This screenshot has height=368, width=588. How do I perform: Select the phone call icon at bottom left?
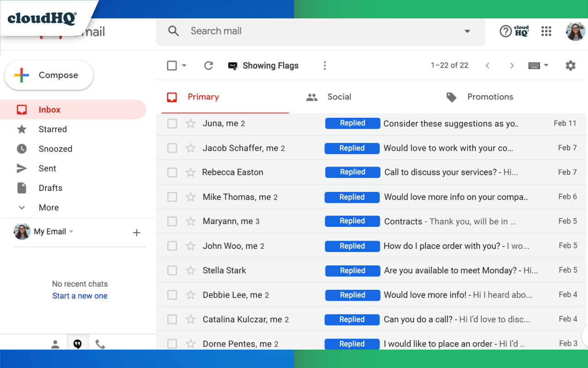101,343
